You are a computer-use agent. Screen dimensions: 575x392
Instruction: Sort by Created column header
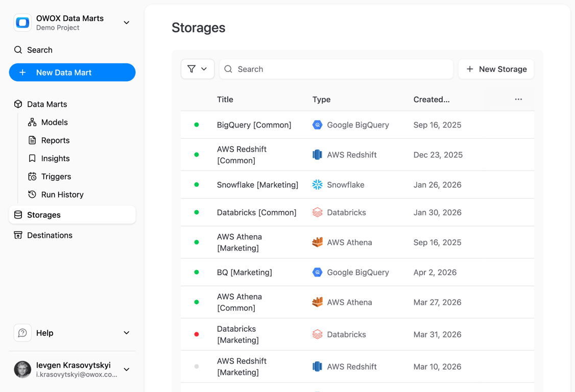click(432, 100)
